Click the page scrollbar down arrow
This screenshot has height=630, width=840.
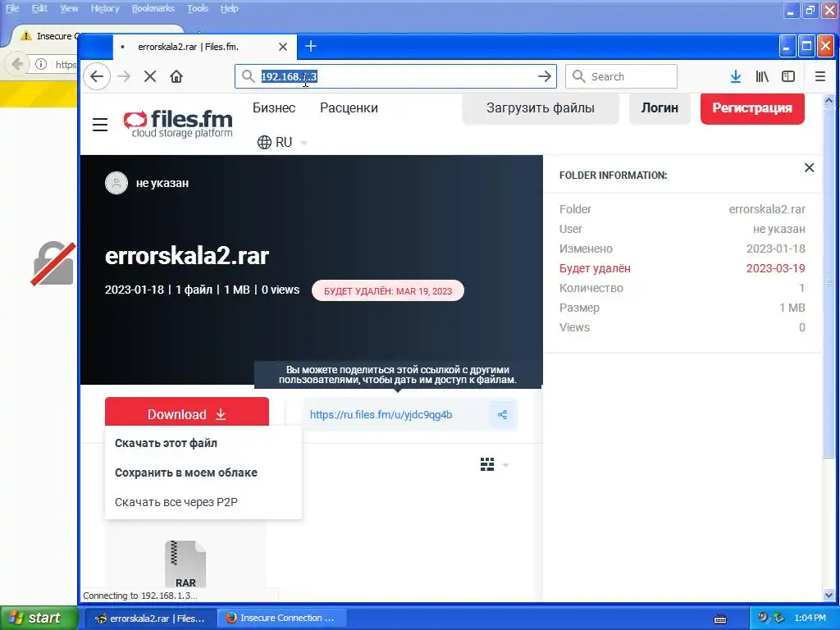pyautogui.click(x=829, y=595)
